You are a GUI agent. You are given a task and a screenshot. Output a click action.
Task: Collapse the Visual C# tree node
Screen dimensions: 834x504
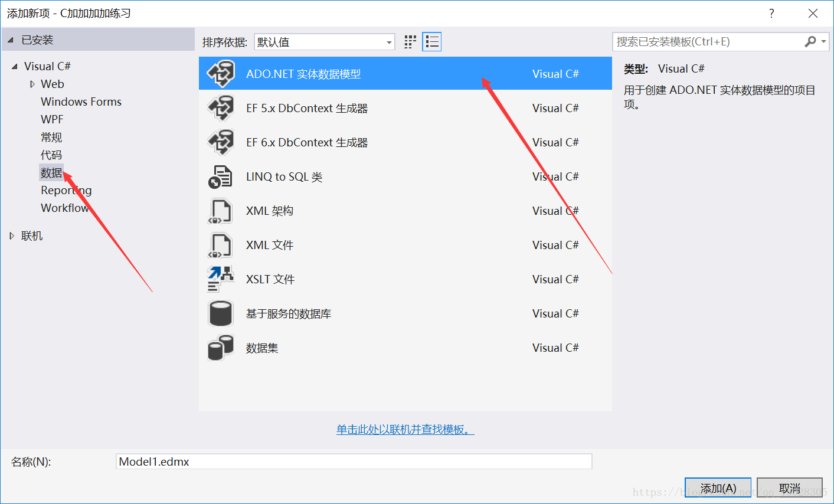15,66
